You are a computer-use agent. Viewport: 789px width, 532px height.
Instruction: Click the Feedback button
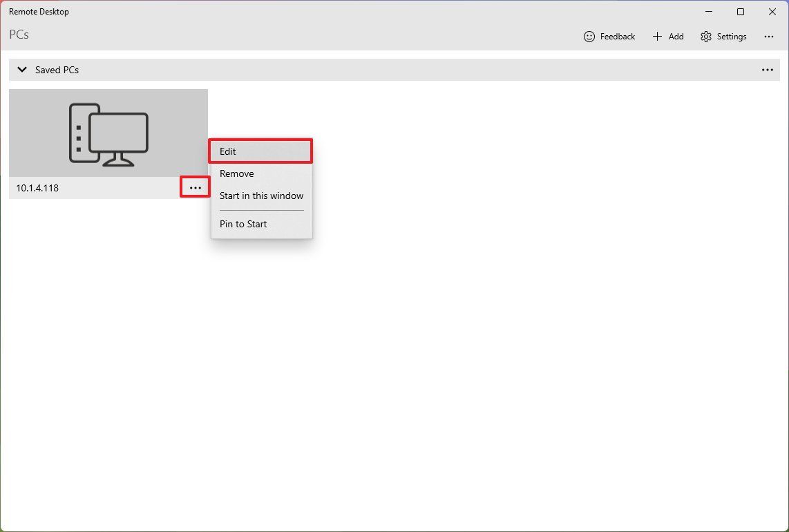pyautogui.click(x=609, y=36)
